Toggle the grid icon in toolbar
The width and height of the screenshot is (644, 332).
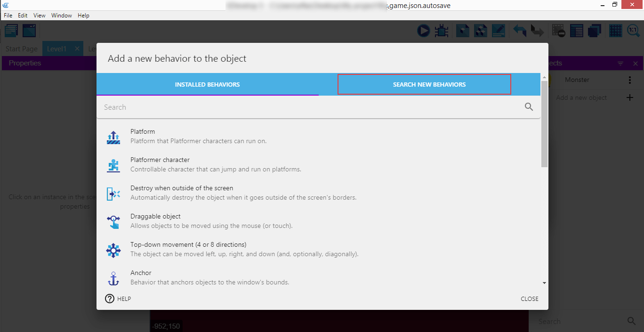615,31
